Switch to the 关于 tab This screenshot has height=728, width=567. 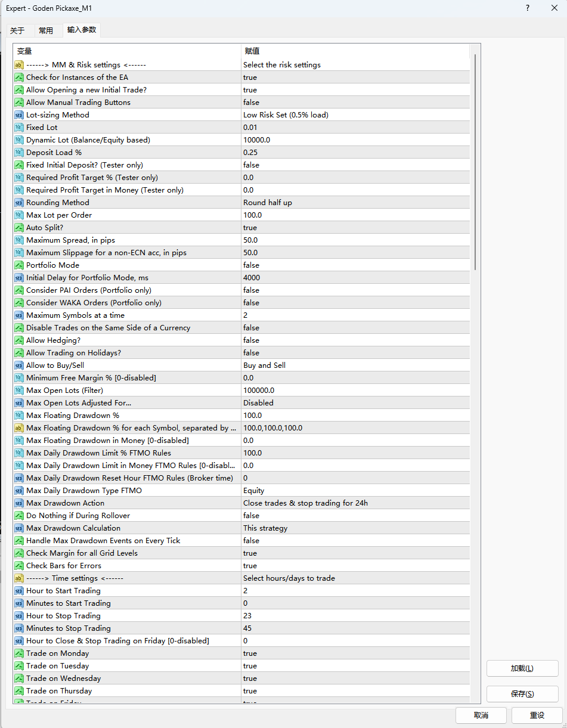pyautogui.click(x=18, y=31)
